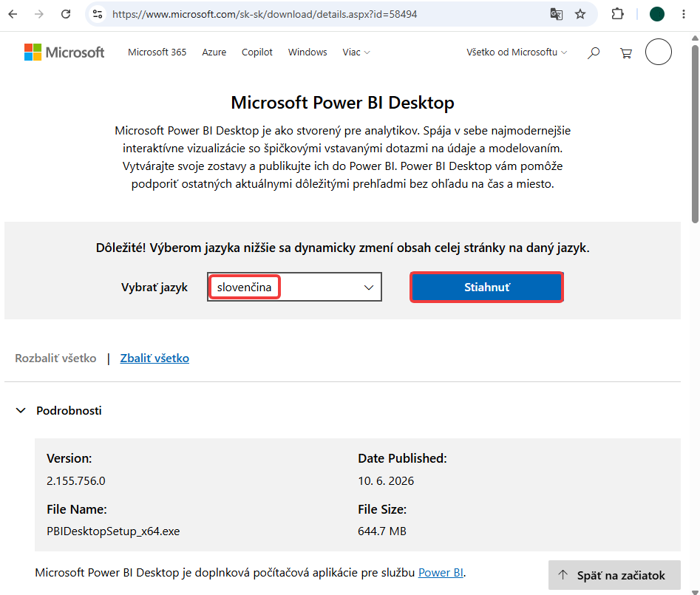Click Rozbaliť všetko
The image size is (700, 595).
click(x=55, y=358)
